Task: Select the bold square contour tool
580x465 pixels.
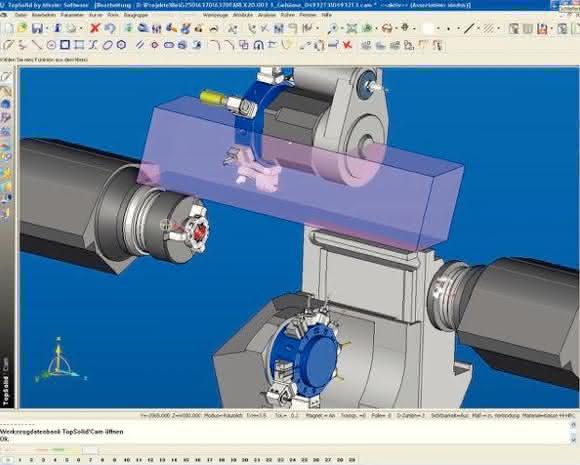Action: pos(65,45)
